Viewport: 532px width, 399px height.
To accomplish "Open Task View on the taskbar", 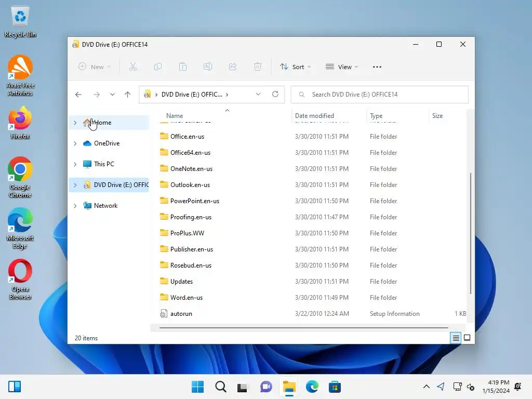I will (x=243, y=387).
